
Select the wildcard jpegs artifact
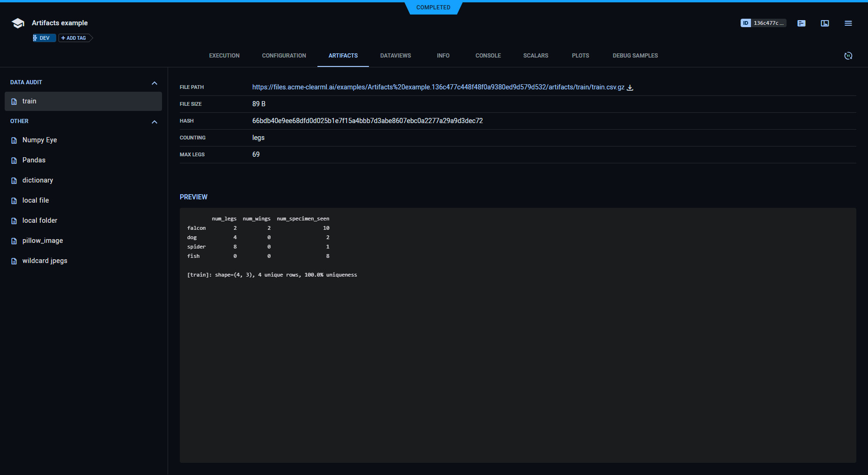click(44, 261)
